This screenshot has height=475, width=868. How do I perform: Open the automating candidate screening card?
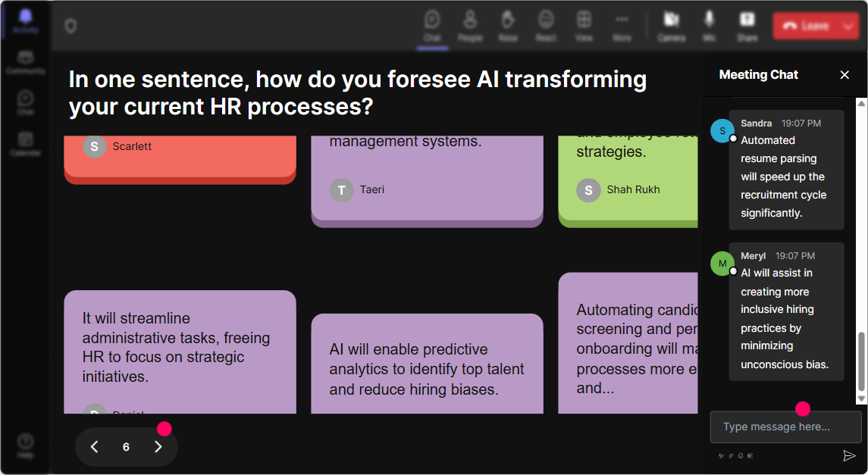[628, 343]
